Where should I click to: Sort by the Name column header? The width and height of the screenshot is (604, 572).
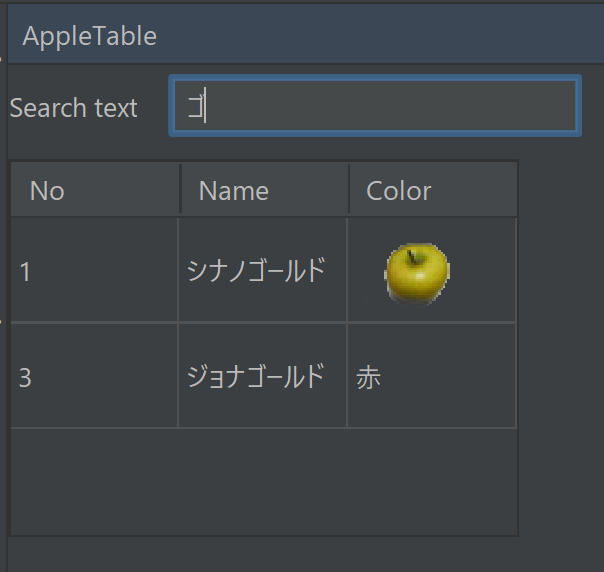pos(264,190)
